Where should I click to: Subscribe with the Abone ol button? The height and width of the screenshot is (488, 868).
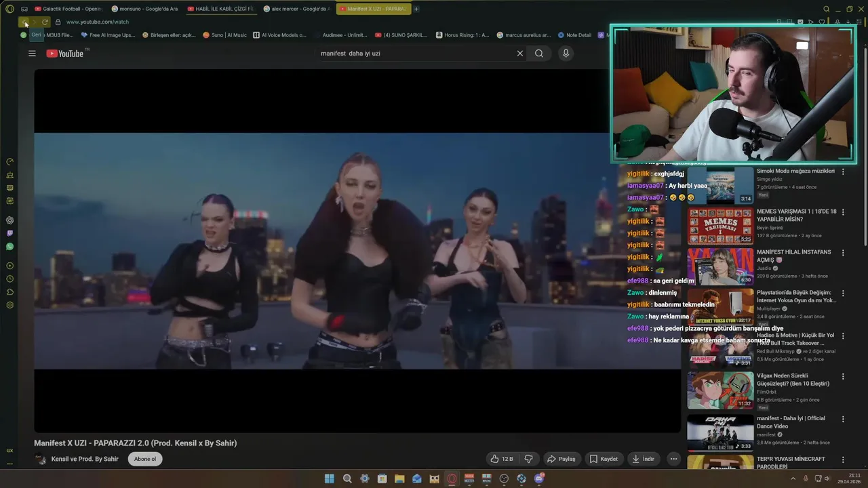[x=144, y=459]
